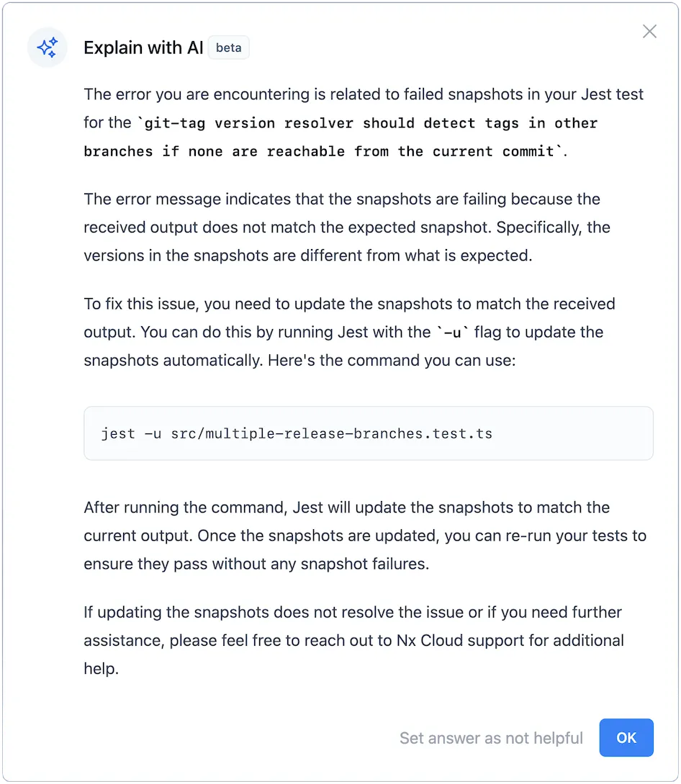Viewport: 681px width, 784px height.
Task: Click the paragraph starting 'If updating the snapshots'
Action: pyautogui.click(x=353, y=640)
